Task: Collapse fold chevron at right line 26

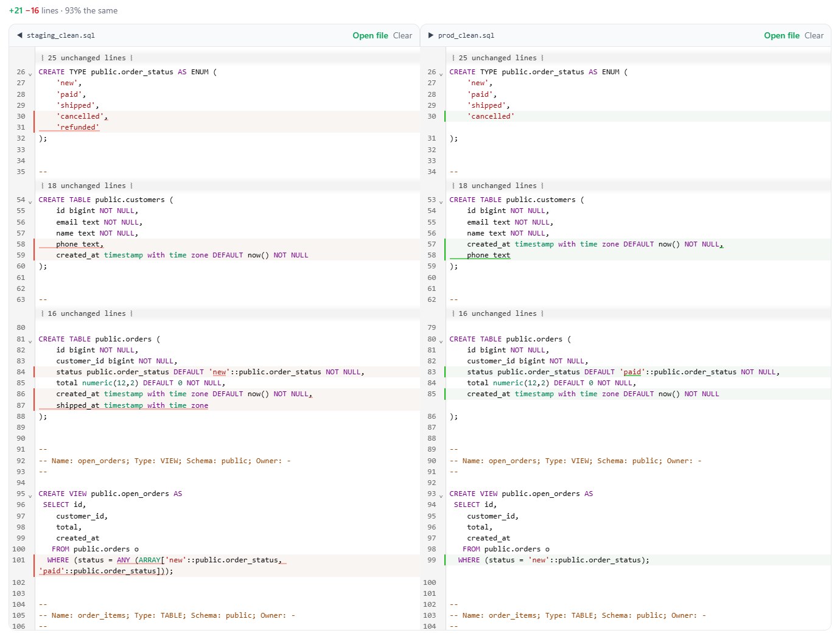Action: click(441, 74)
